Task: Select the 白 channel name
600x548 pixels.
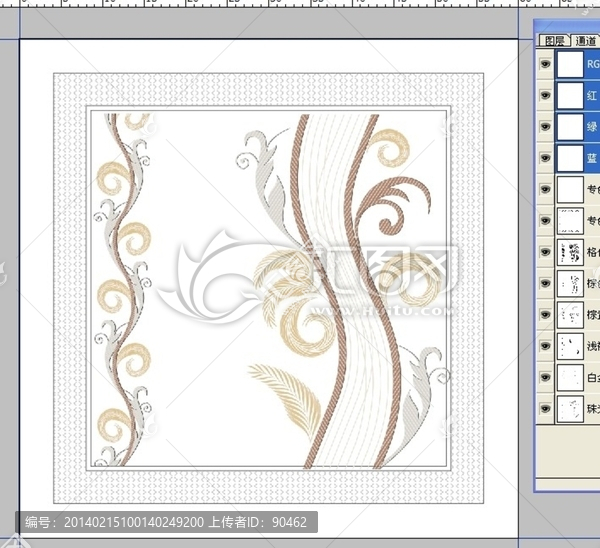Action: pos(593,378)
